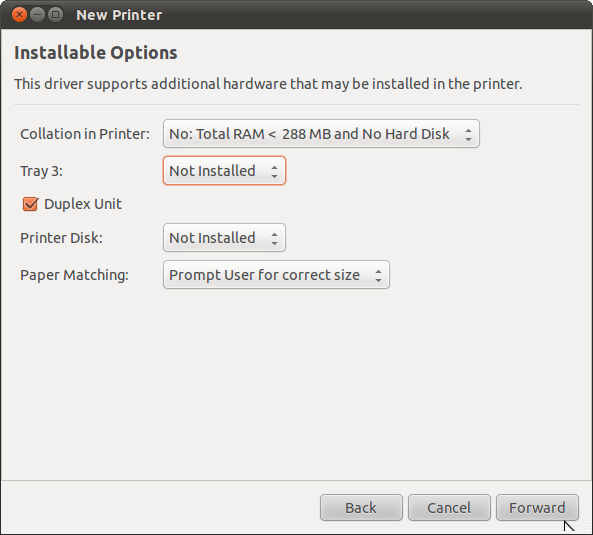Open the Paper Matching dropdown

pos(276,275)
